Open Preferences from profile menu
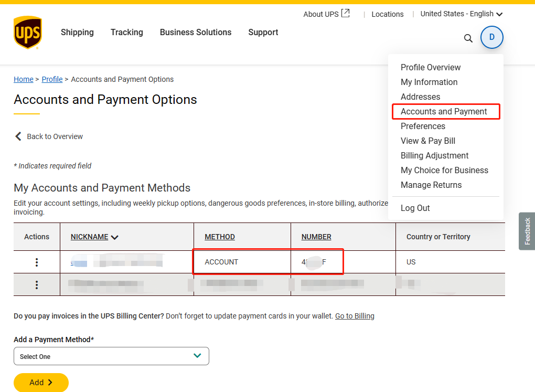 (x=423, y=126)
